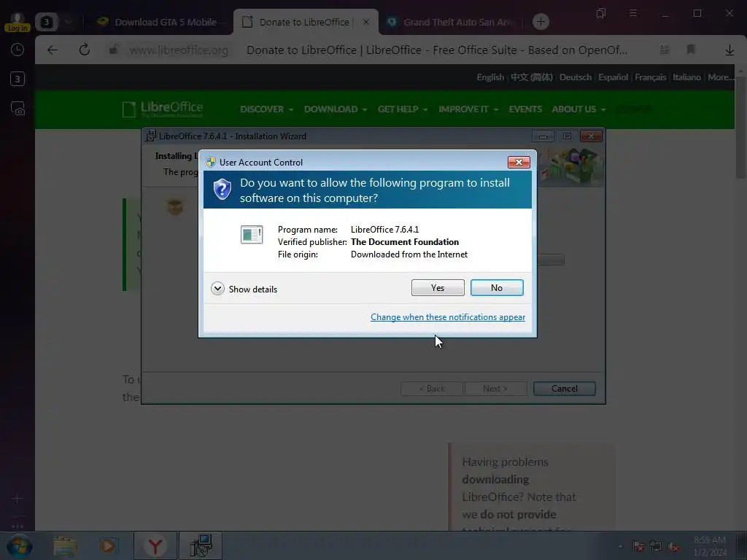Open a new browser tab
Viewport: 747px width, 560px height.
click(x=541, y=22)
